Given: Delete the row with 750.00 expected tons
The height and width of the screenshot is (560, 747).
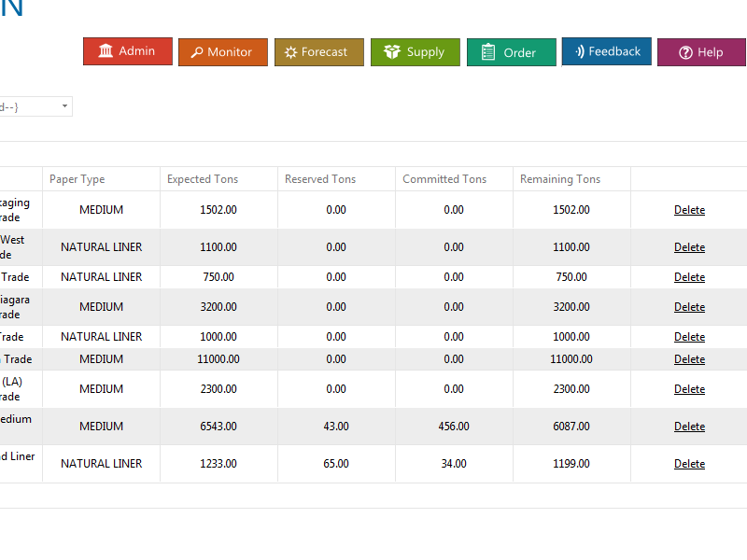Looking at the screenshot, I should click(689, 277).
